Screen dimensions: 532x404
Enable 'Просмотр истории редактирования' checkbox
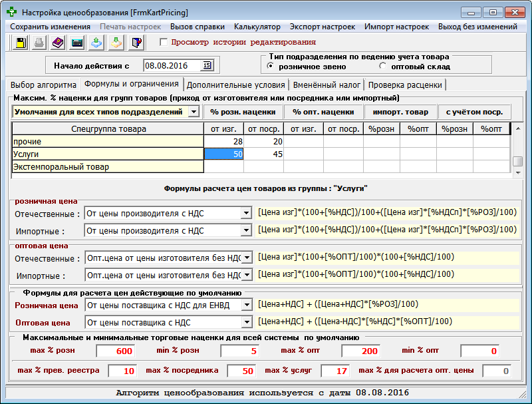pyautogui.click(x=164, y=42)
